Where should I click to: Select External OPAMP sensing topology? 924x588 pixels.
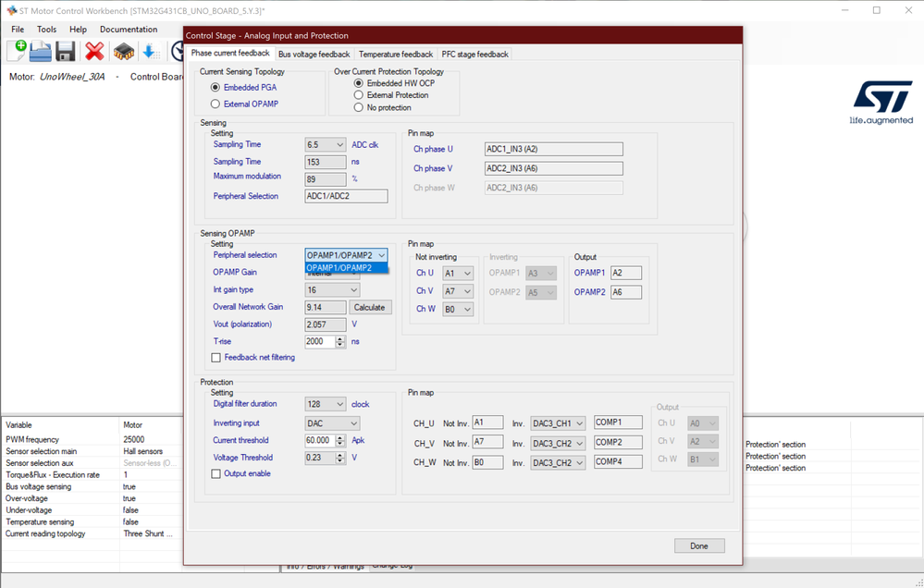coord(216,104)
